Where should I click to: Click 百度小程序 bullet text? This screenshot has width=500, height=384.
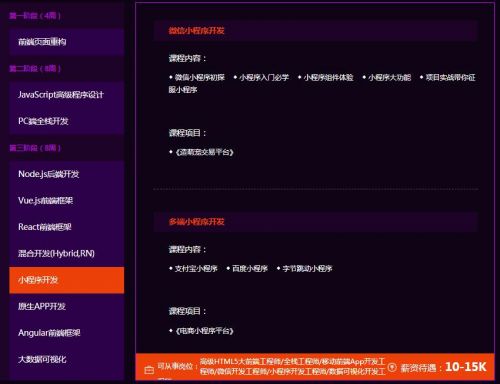pyautogui.click(x=250, y=269)
